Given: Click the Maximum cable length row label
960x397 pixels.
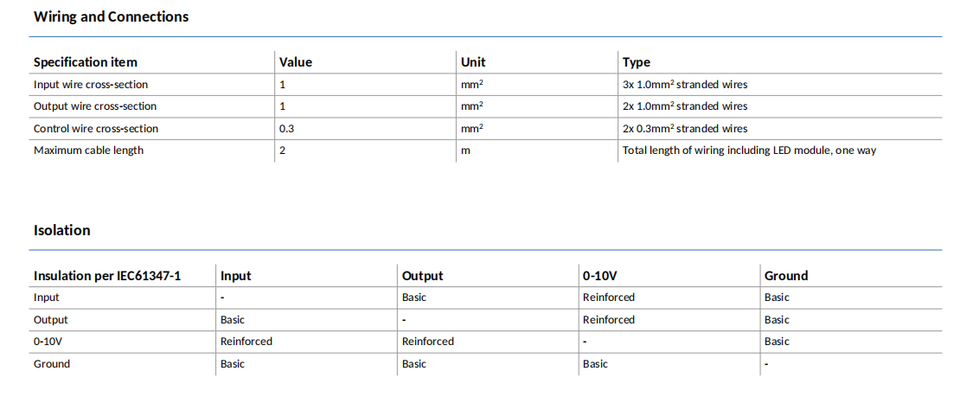Looking at the screenshot, I should [89, 150].
